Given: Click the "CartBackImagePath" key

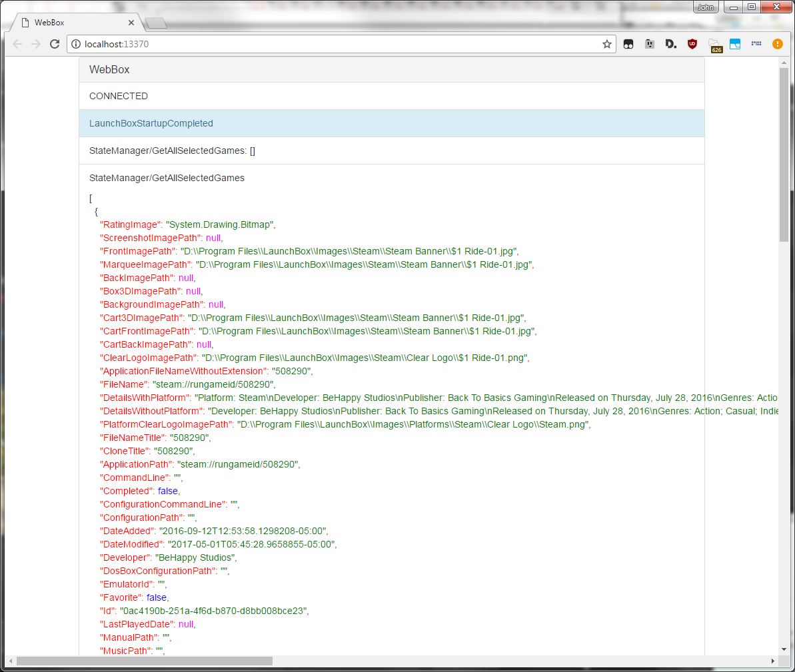Looking at the screenshot, I should [x=146, y=344].
